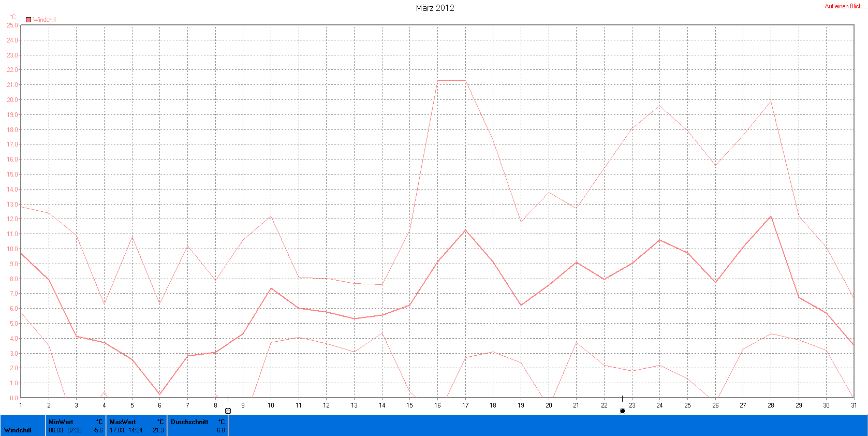Click the '25.0' y-axis label
The height and width of the screenshot is (436, 868).
[12, 25]
